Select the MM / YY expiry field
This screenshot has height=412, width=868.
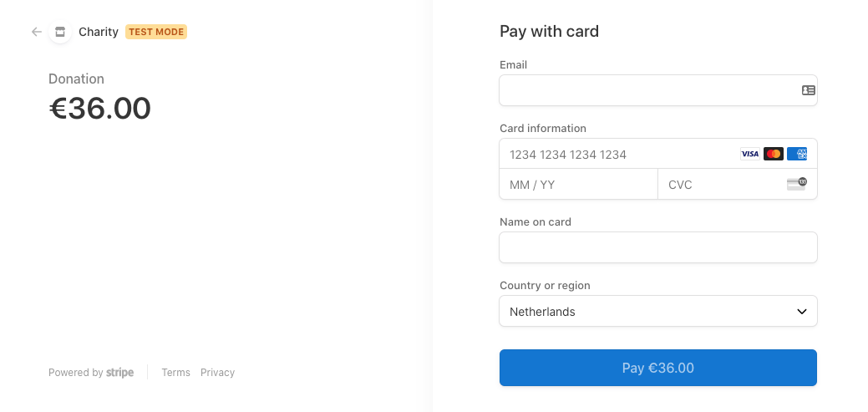point(578,185)
